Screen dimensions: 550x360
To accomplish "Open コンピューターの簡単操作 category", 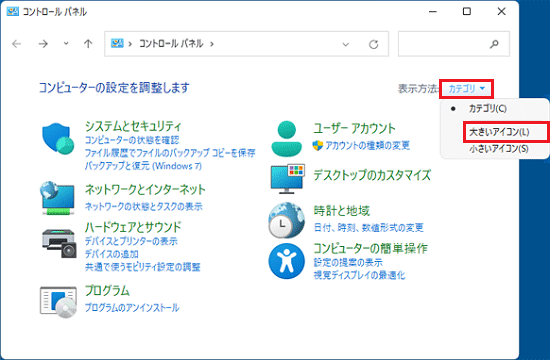I will [x=370, y=248].
